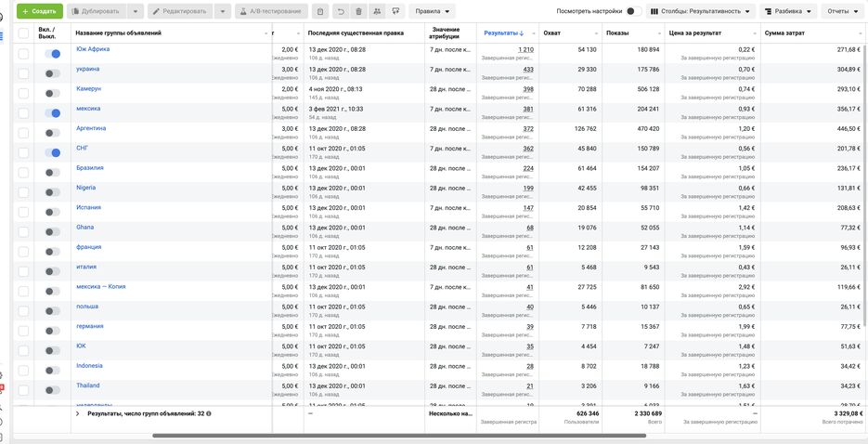
Task: Click total reach 626 346 in summary row
Action: point(587,413)
